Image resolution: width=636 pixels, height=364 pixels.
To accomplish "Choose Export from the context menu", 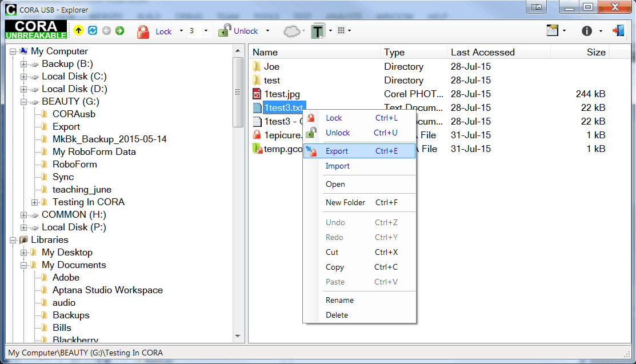I will tap(359, 151).
